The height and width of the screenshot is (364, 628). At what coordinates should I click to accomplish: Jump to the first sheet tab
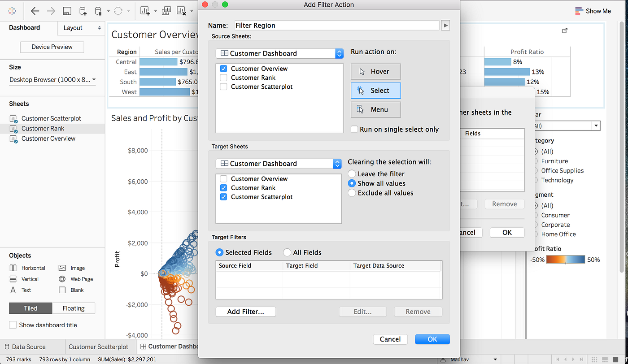coord(558,360)
